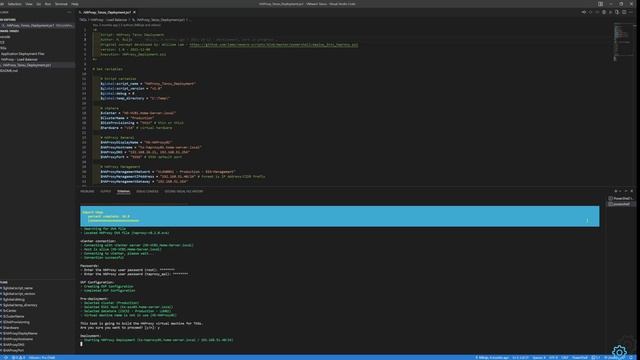The width and height of the screenshot is (640, 360).
Task: Open the Explorer more actions ellipsis
Action: [x=69, y=12]
